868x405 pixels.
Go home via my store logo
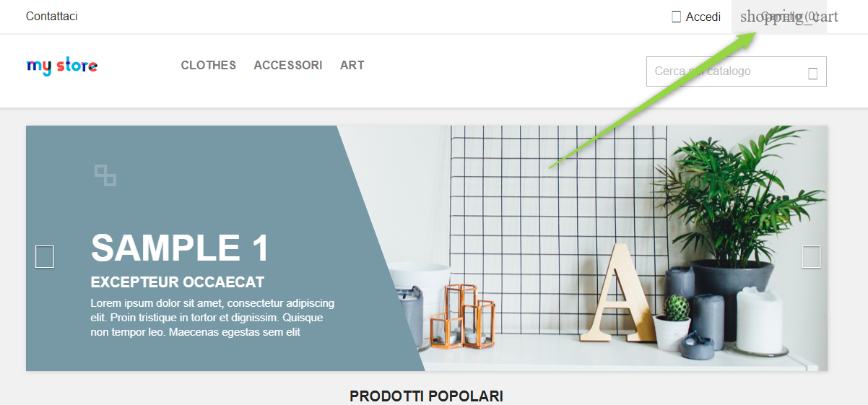(x=62, y=66)
